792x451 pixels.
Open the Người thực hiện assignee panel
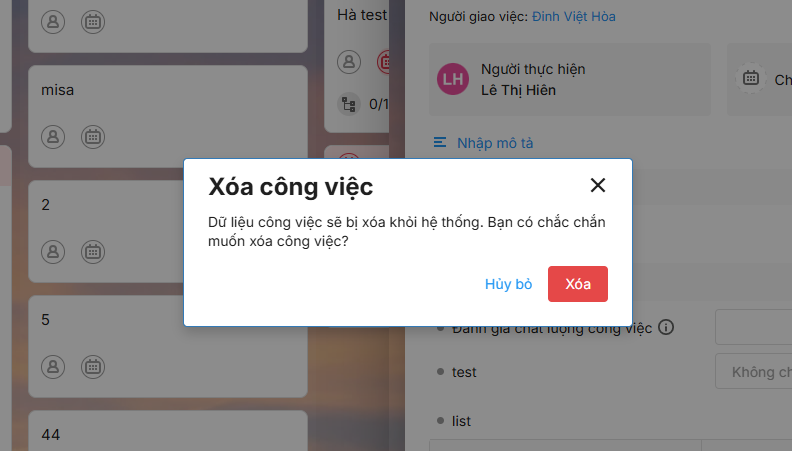[570, 79]
